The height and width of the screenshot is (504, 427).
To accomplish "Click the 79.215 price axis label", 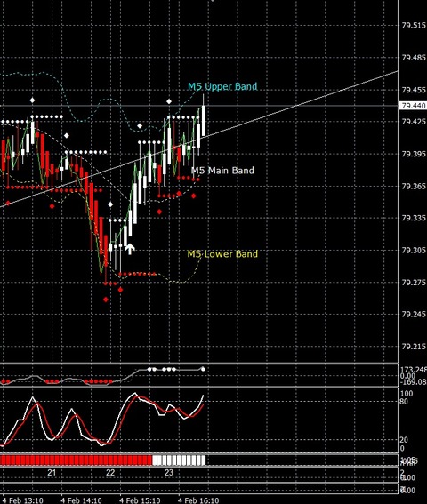I will click(x=414, y=347).
